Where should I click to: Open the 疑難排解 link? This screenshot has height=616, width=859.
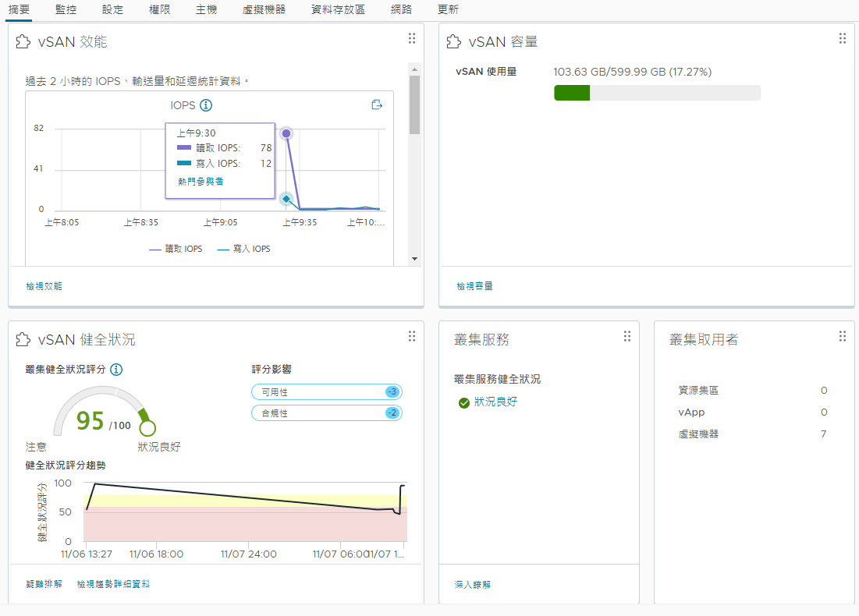tap(44, 584)
